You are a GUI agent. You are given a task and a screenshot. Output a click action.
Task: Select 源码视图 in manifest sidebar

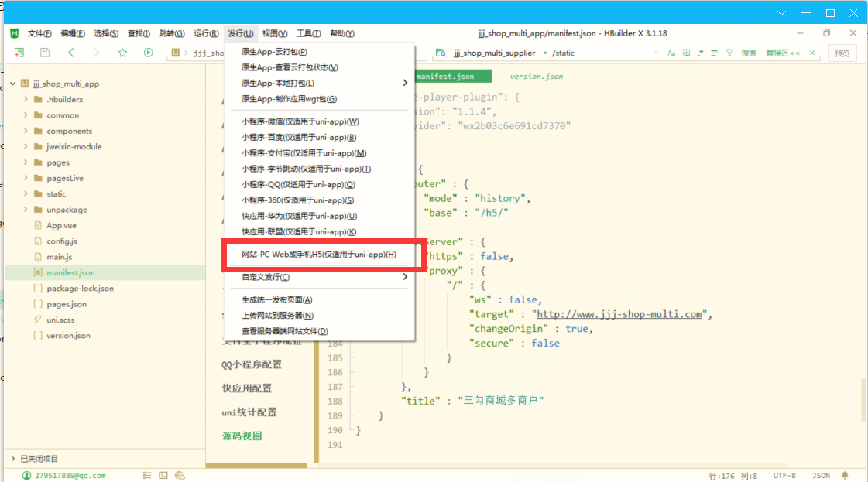click(242, 436)
